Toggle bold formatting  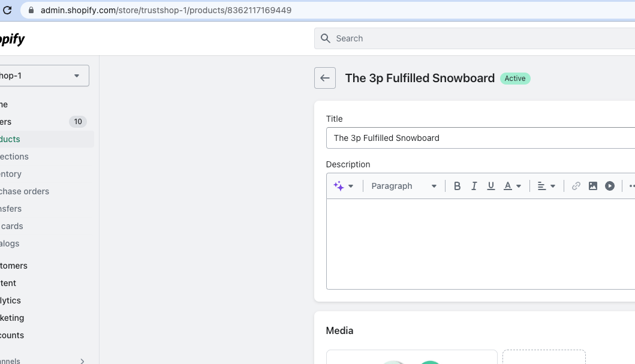click(457, 186)
